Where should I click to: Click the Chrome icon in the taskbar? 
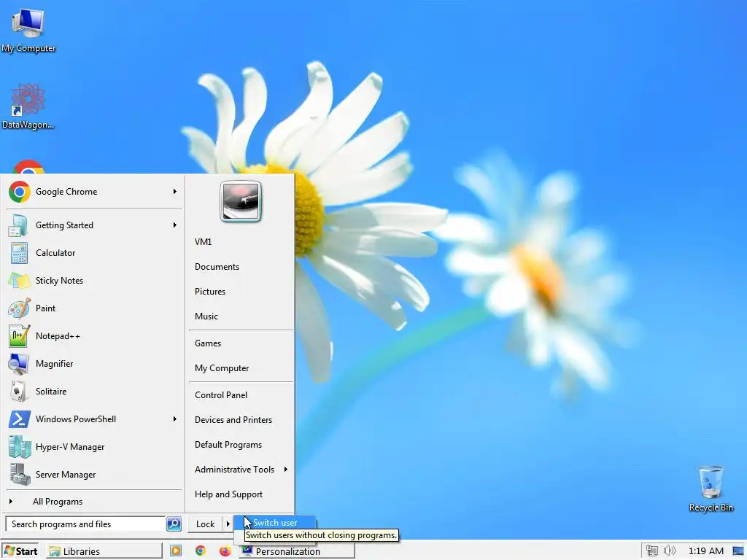click(x=201, y=551)
